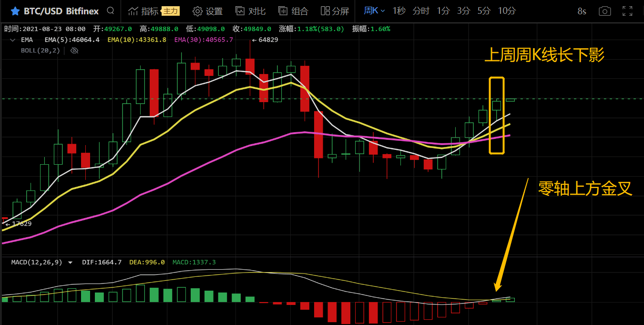Click the blue favorite star icon
The height and width of the screenshot is (325, 644).
tap(15, 11)
